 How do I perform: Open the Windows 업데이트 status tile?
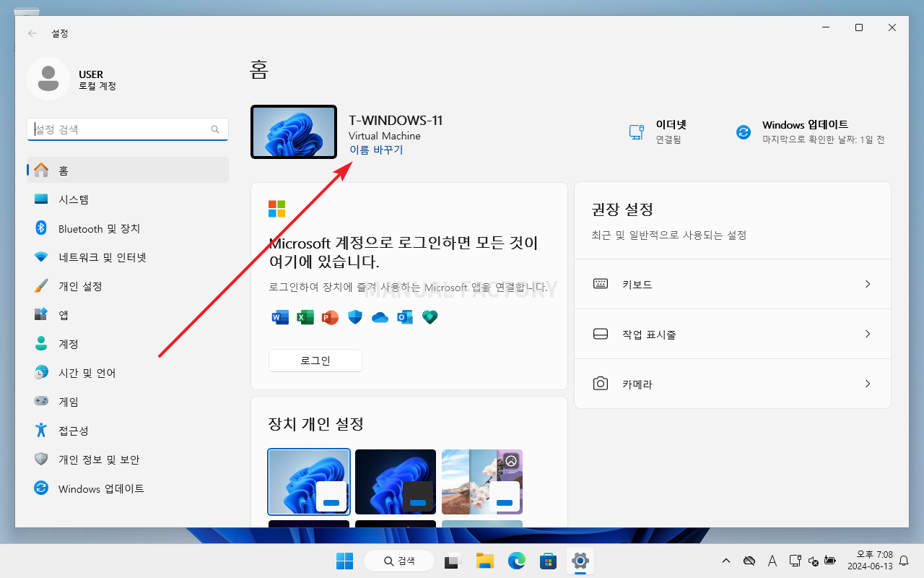pyautogui.click(x=810, y=131)
